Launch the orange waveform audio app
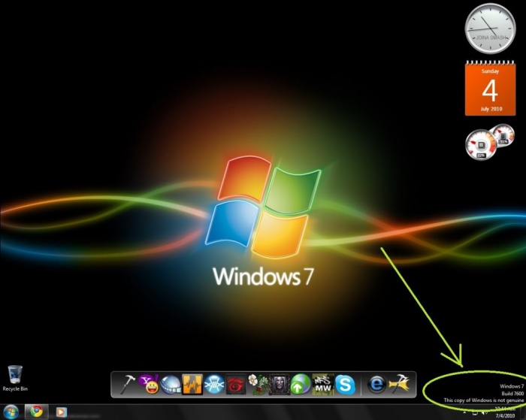Screen dimensions: 526x420 point(192,385)
